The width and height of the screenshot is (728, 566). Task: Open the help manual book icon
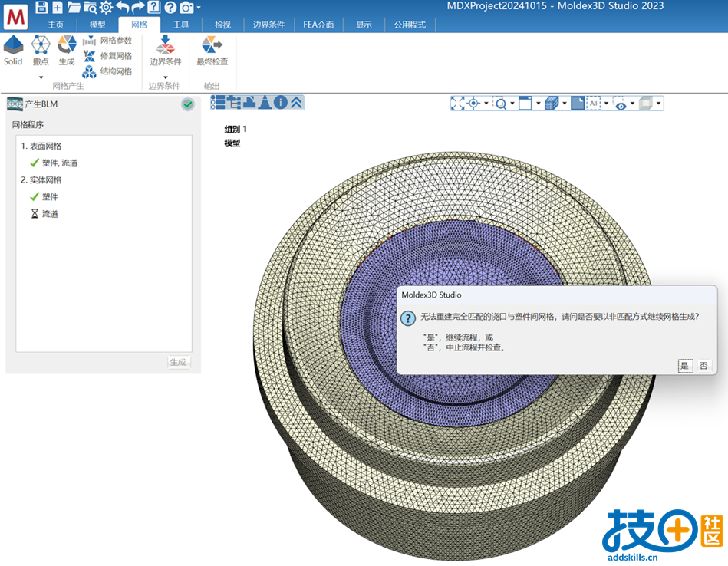[x=154, y=7]
